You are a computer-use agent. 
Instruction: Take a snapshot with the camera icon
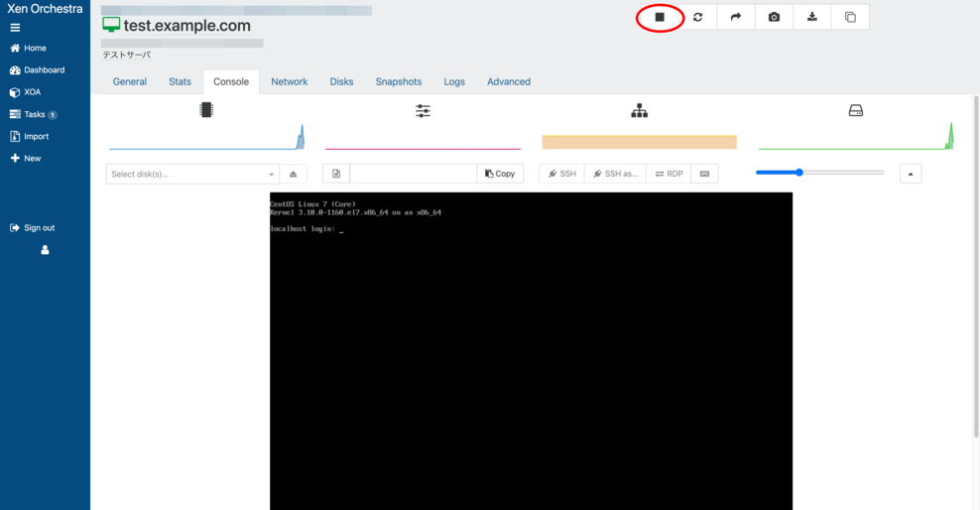[x=774, y=18]
